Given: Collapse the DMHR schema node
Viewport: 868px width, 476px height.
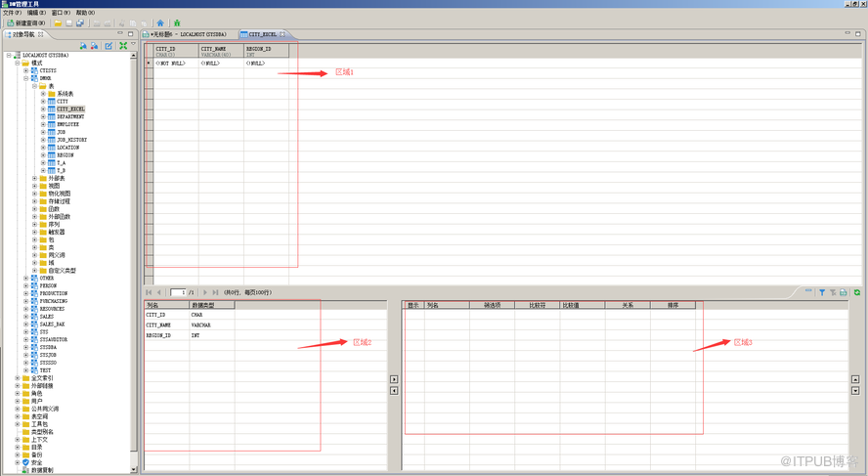Looking at the screenshot, I should [26, 78].
